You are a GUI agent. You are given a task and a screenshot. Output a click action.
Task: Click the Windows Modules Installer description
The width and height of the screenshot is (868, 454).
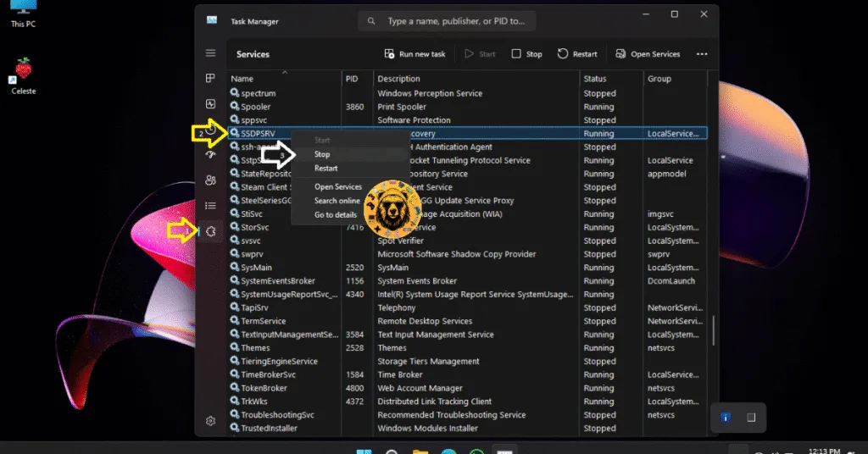(x=427, y=428)
